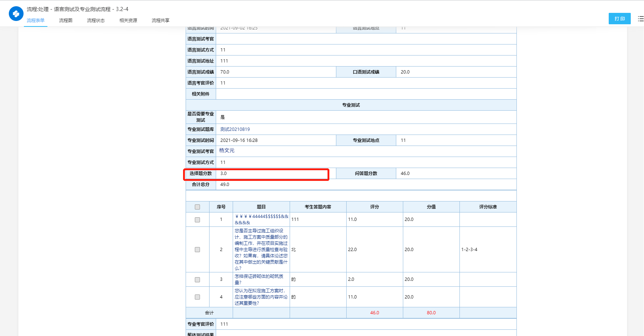The image size is (644, 336).
Task: Click the 专业测试地点 label
Action: click(x=366, y=140)
